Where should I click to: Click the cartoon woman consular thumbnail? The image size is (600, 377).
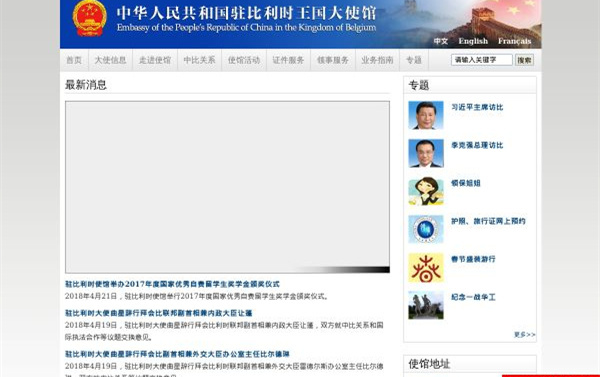click(426, 191)
